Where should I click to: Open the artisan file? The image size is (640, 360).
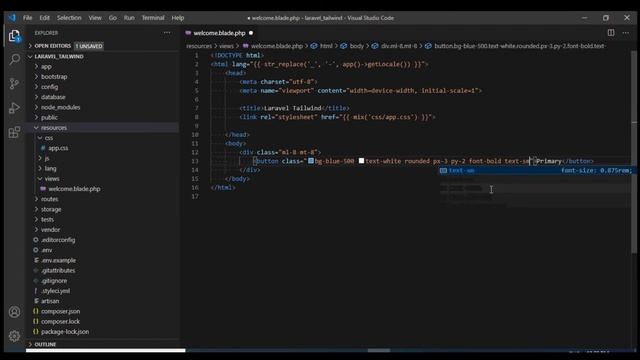pos(50,301)
